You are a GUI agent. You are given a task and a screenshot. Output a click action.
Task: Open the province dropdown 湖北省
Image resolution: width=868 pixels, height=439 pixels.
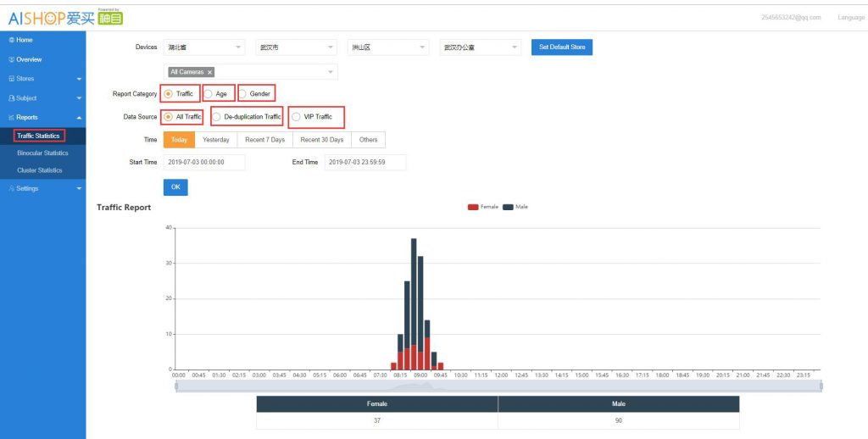tap(204, 47)
